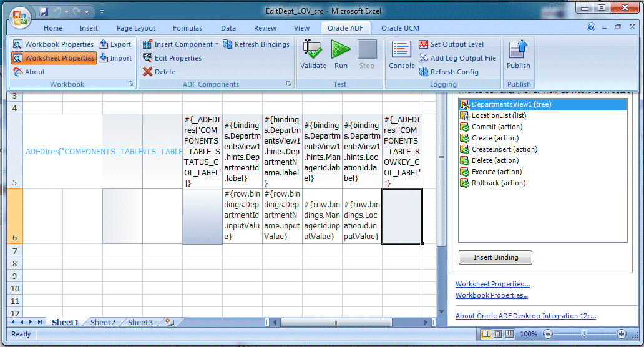Screen dimensions: 644x347
Task: Refresh Bindings in ADF Components
Action: (x=256, y=44)
